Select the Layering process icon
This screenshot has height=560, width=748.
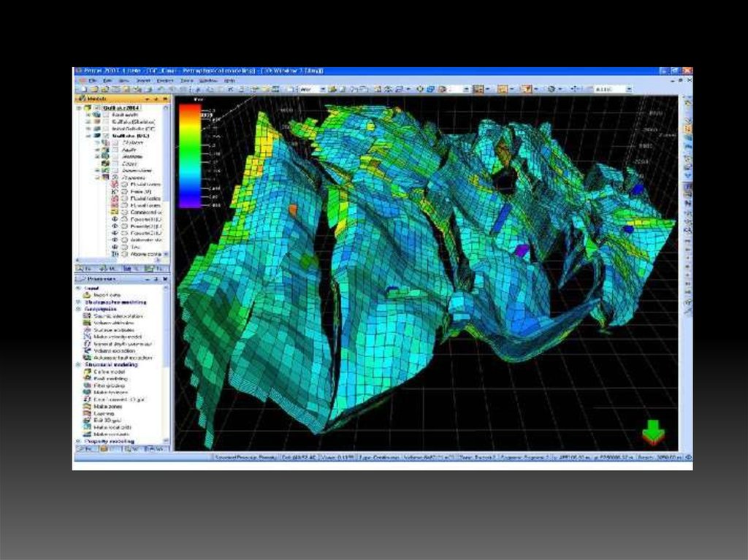click(x=87, y=413)
